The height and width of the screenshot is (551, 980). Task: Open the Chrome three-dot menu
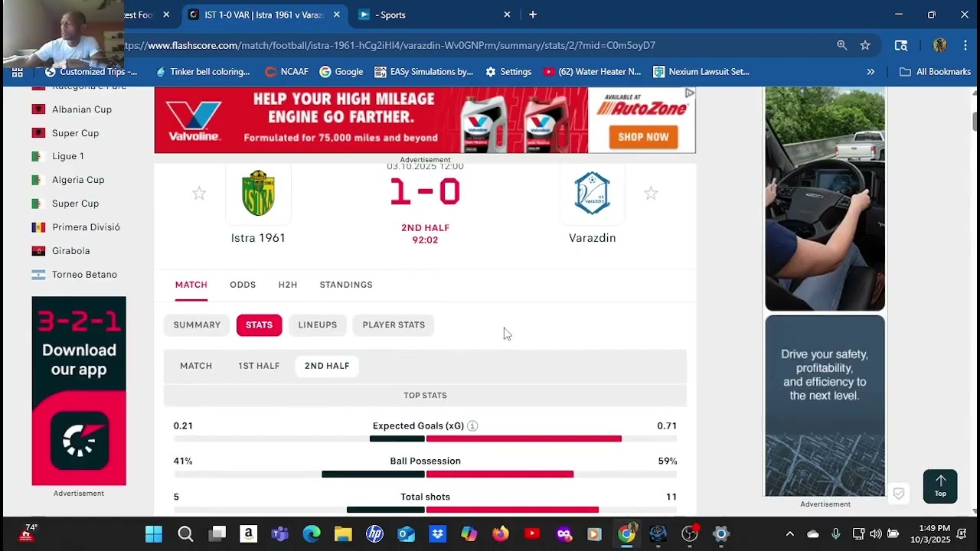(x=965, y=45)
